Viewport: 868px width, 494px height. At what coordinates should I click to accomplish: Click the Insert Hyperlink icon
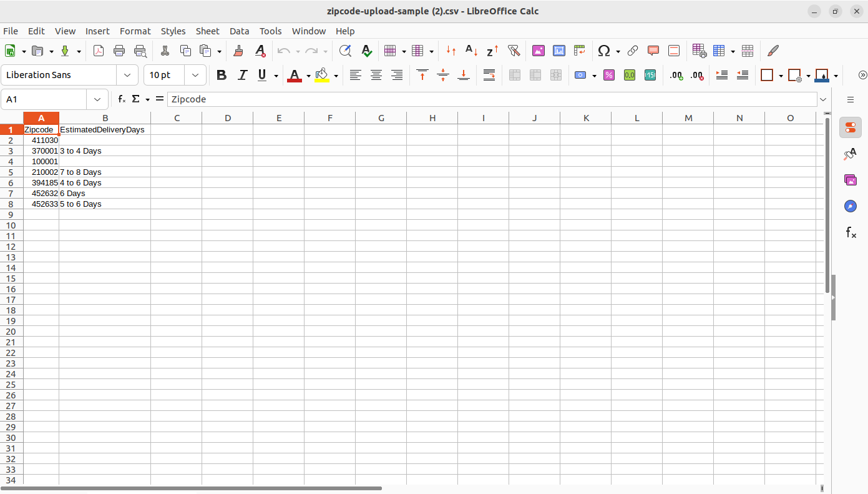point(633,51)
